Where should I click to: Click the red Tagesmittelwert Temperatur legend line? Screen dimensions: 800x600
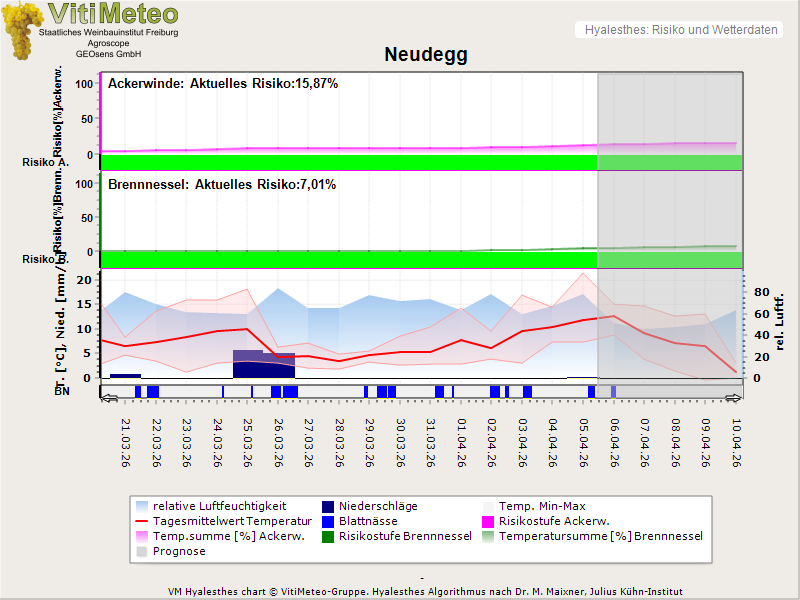142,521
